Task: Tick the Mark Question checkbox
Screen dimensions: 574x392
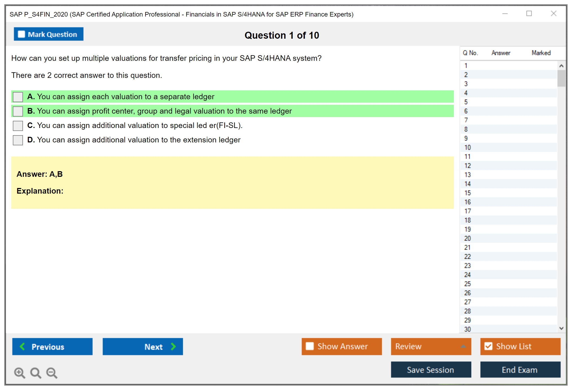Action: tap(21, 34)
